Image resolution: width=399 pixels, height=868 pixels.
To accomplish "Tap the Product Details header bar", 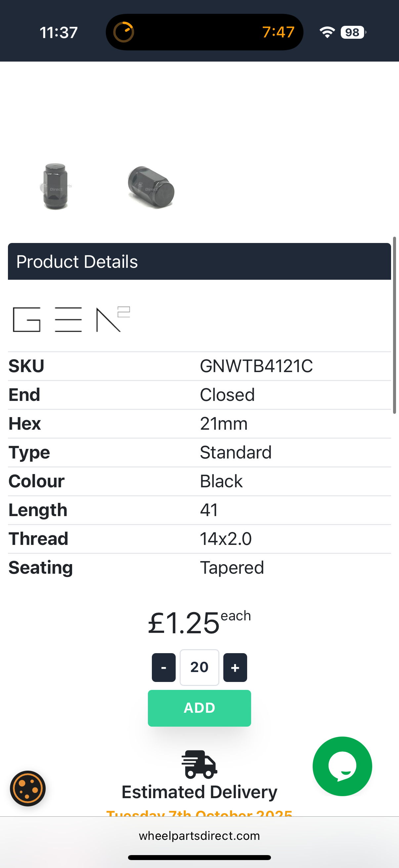I will pos(199,262).
